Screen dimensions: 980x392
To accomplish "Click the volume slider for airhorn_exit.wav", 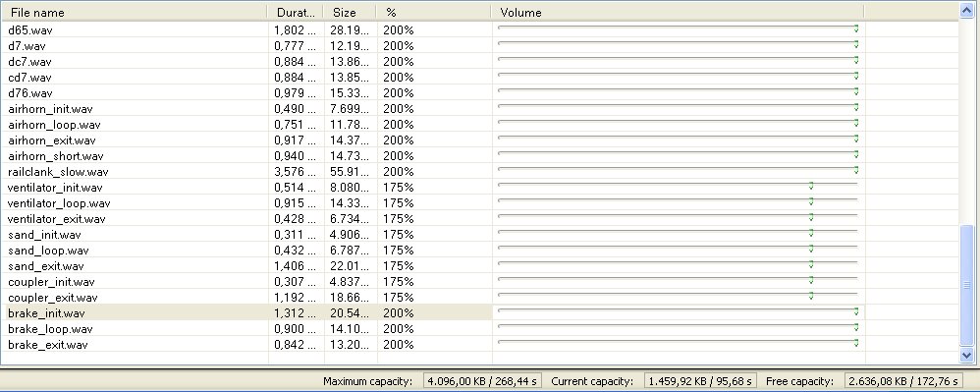I will pyautogui.click(x=678, y=139).
